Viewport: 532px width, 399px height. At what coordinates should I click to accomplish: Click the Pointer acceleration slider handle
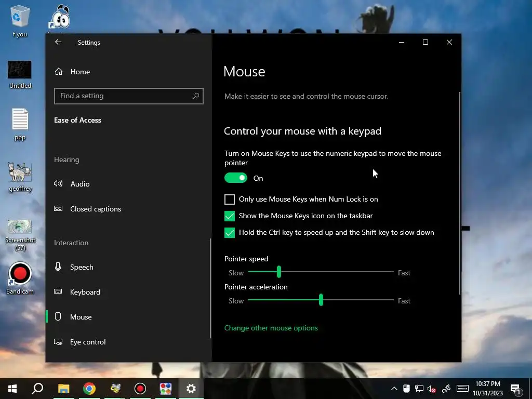click(x=321, y=300)
